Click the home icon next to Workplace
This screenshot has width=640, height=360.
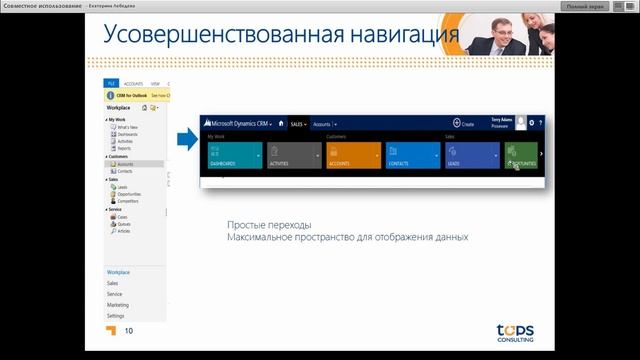click(x=144, y=108)
